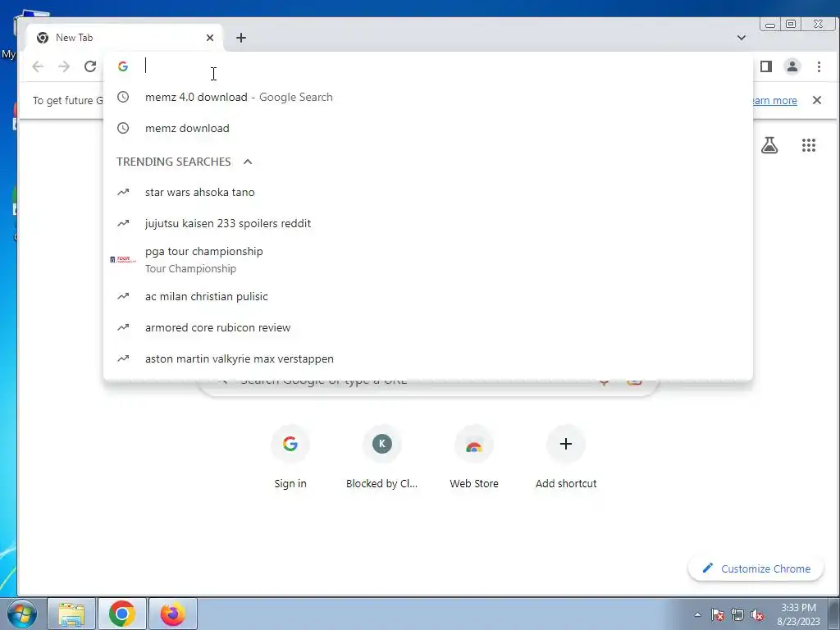
Task: Click the trending arrow beside 'star wars ahsoka tano'
Action: click(123, 192)
